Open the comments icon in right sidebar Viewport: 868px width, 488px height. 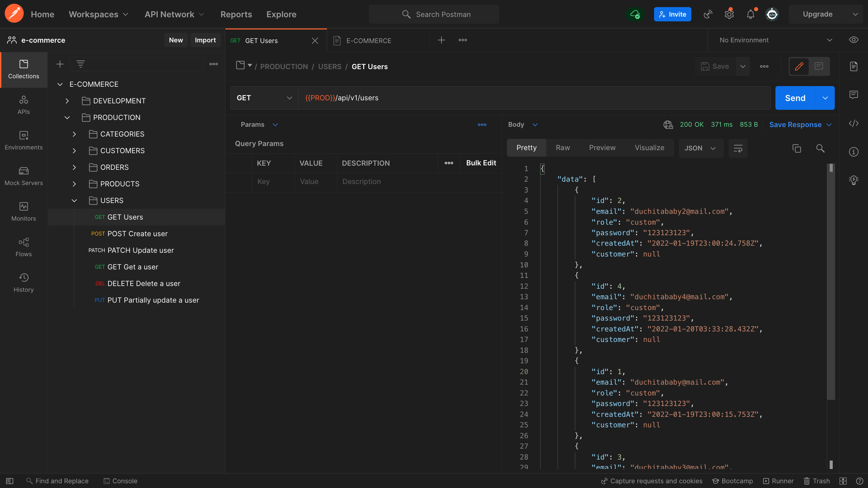(x=854, y=95)
